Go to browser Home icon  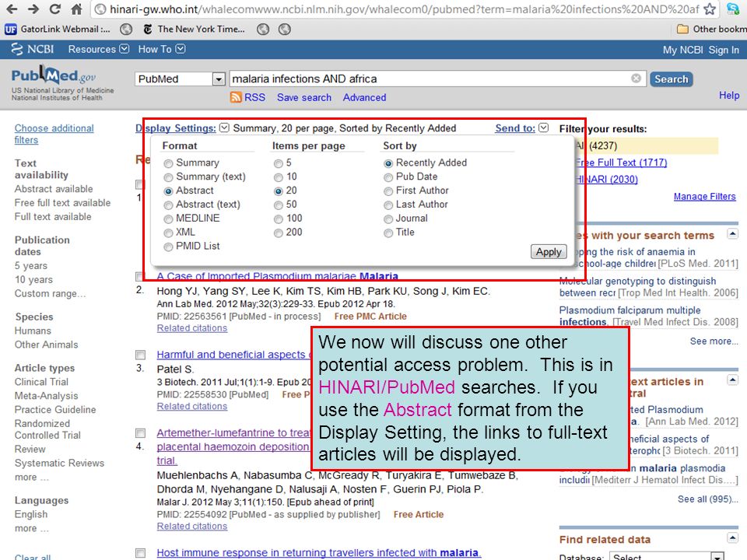click(76, 9)
